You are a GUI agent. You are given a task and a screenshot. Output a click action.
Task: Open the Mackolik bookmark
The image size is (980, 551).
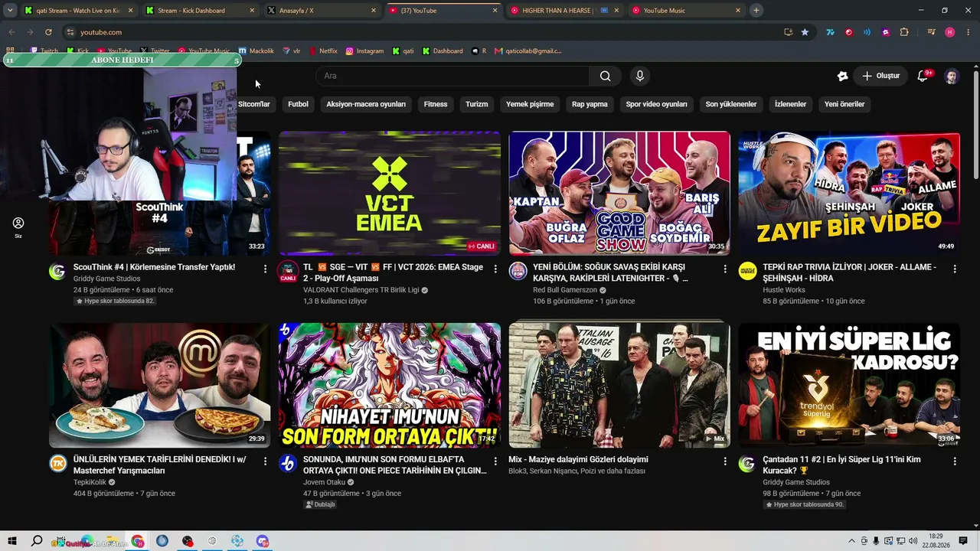tap(256, 51)
